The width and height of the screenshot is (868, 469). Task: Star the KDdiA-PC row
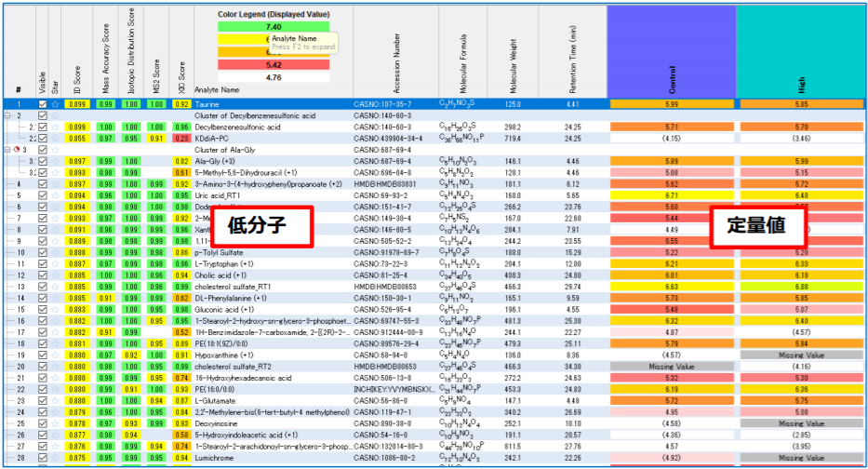point(55,139)
